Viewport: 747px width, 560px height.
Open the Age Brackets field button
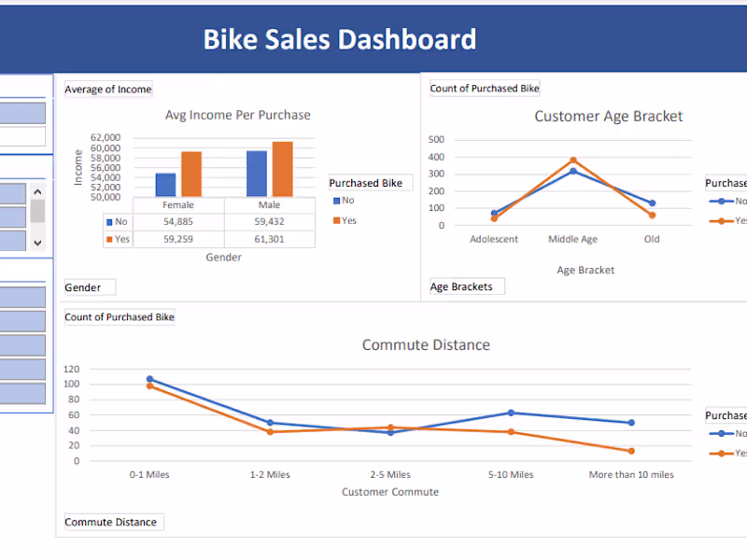point(467,287)
